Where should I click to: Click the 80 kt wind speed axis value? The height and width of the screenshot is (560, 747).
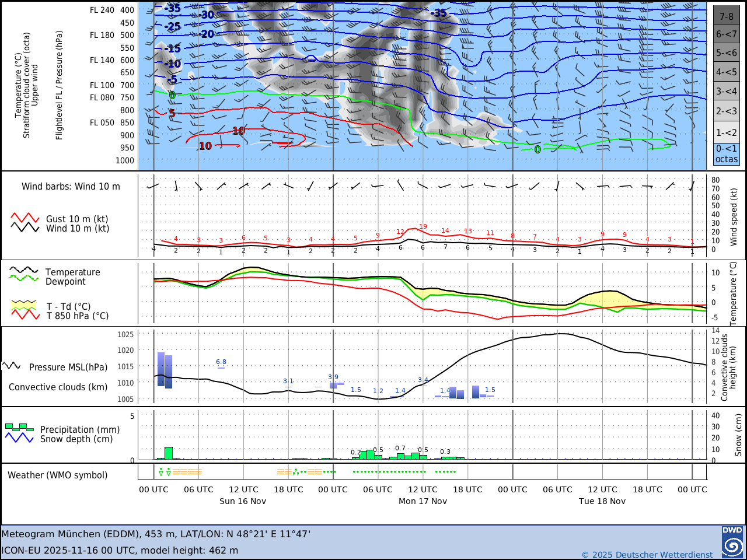(715, 180)
